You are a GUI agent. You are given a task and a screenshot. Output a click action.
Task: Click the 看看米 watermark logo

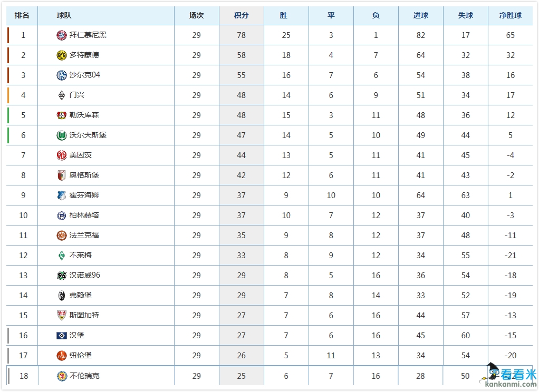point(508,375)
